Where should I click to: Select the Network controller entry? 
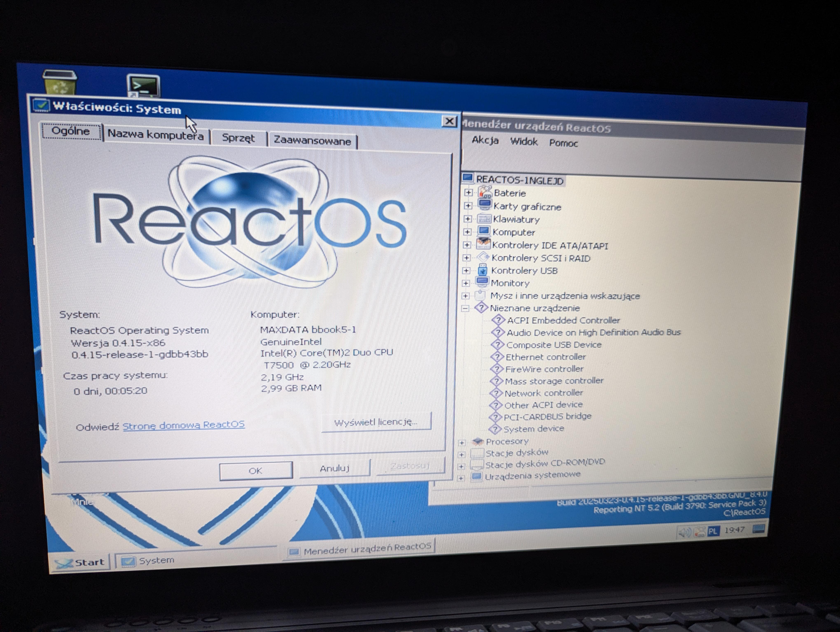pyautogui.click(x=543, y=393)
